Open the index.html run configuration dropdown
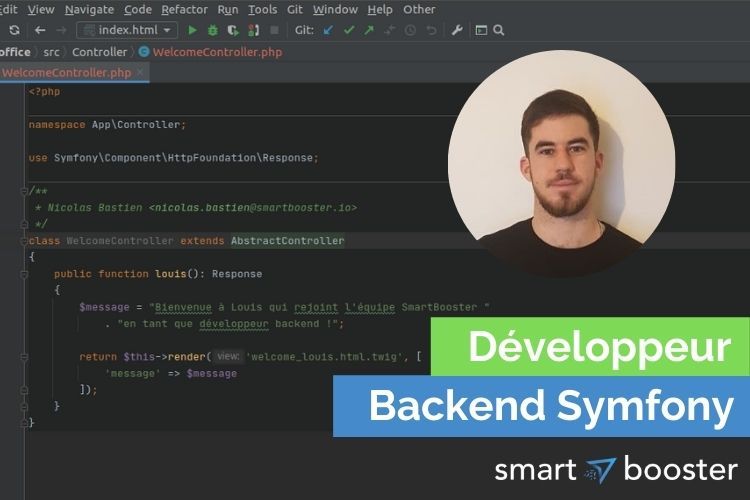Viewport: 750px width, 500px height. coord(127,30)
